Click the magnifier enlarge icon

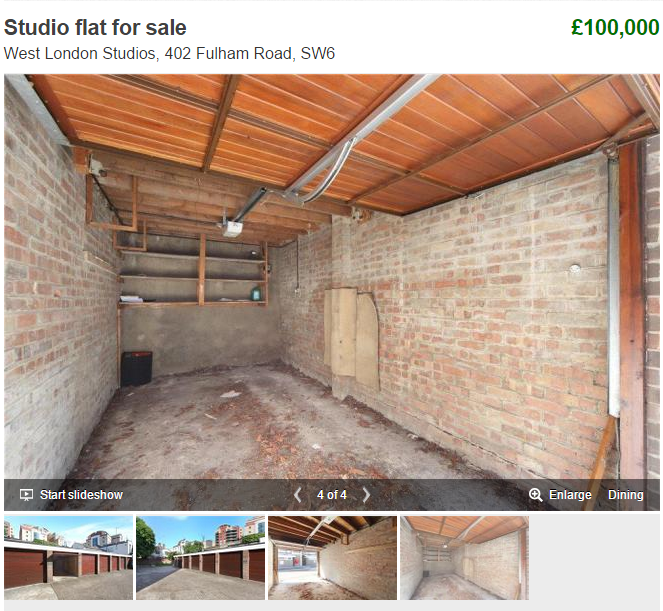point(536,495)
